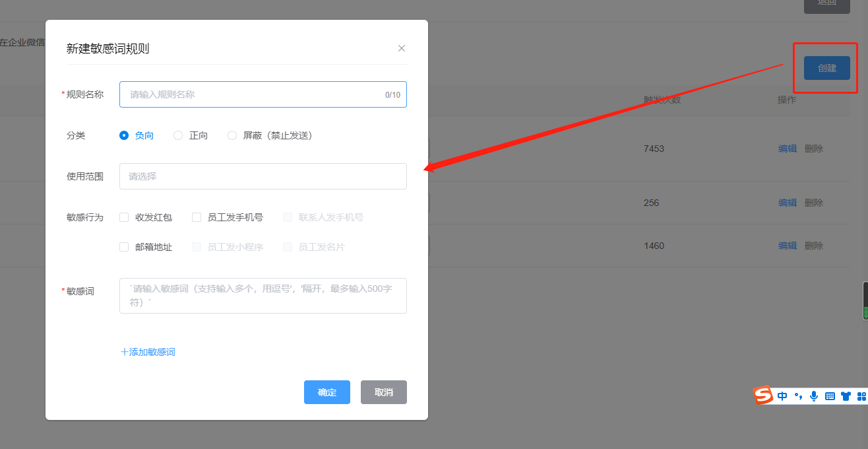Click the 添加敏感词 link
This screenshot has height=449, width=868.
click(148, 352)
